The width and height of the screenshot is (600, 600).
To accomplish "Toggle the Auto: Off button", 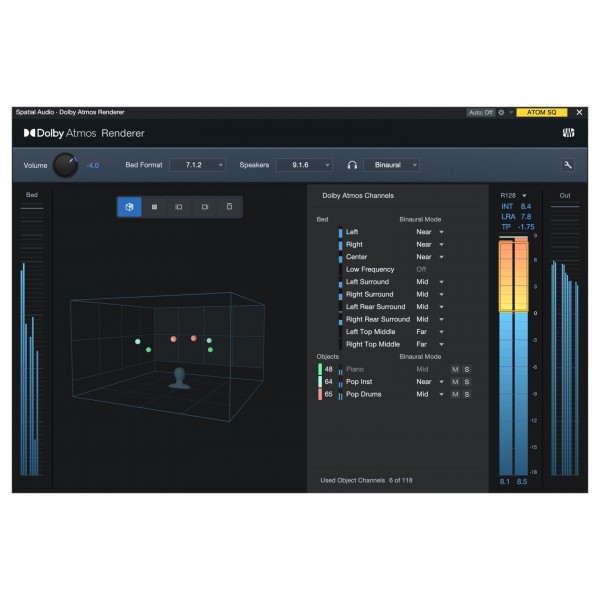I will 481,112.
